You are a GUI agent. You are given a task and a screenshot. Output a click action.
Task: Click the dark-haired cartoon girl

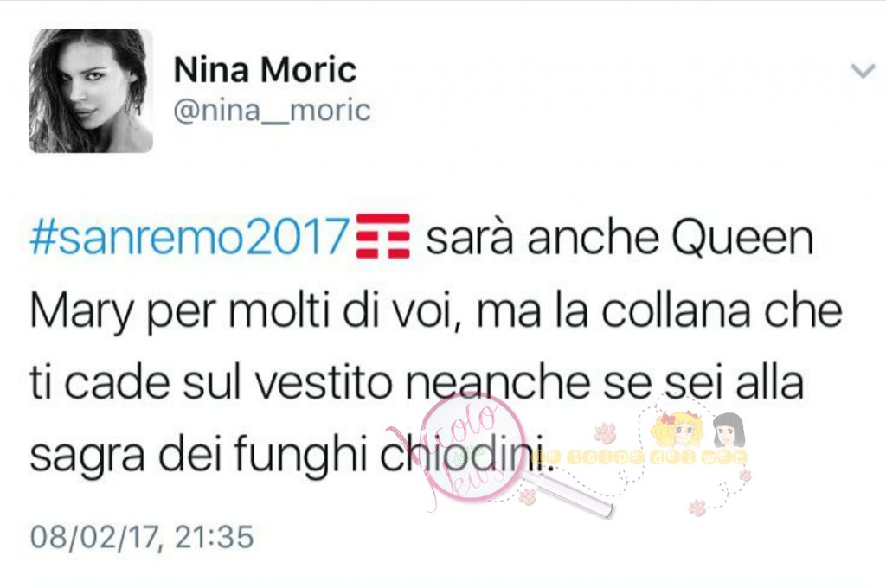[729, 431]
